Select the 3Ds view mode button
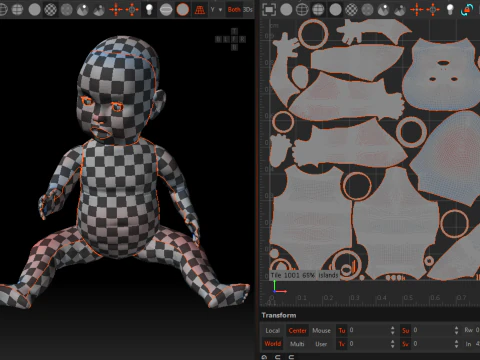Viewport: 480px width, 360px height. coord(248,10)
